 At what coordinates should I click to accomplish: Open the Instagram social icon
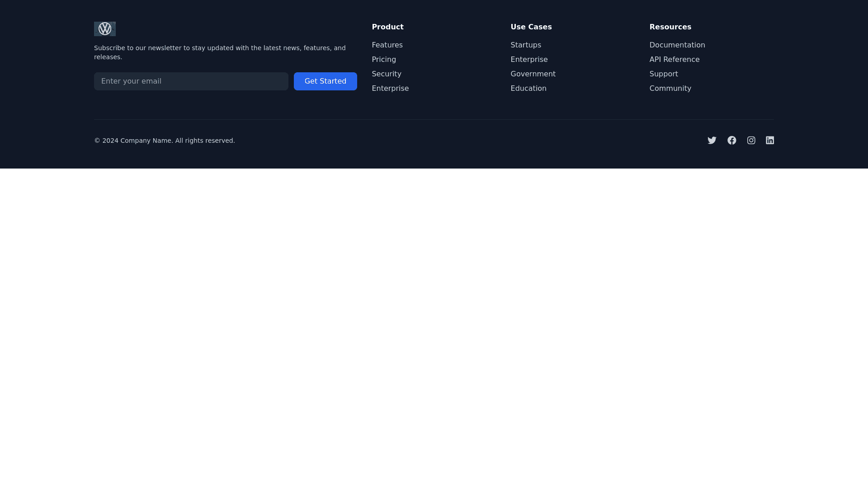click(x=751, y=141)
